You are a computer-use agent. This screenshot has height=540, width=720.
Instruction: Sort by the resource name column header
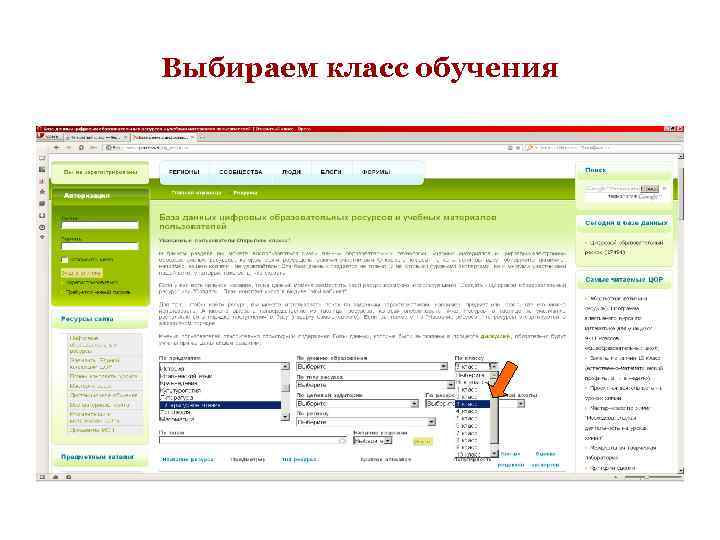[187, 459]
